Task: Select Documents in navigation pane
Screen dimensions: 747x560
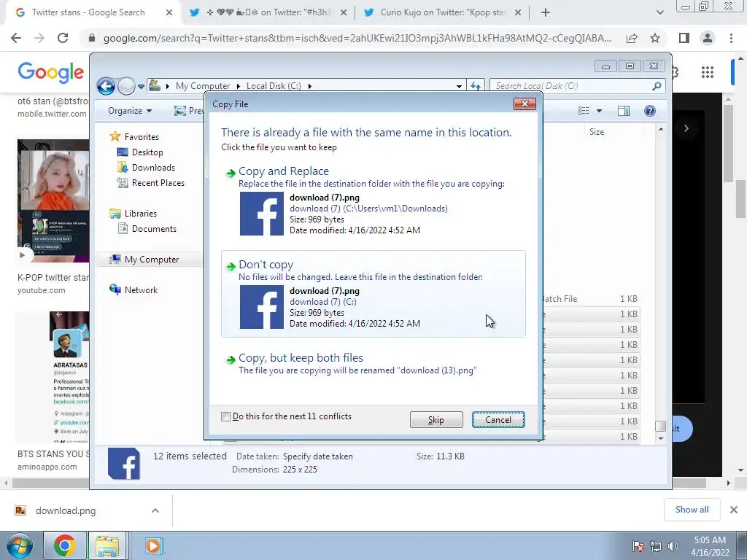Action: [x=154, y=228]
